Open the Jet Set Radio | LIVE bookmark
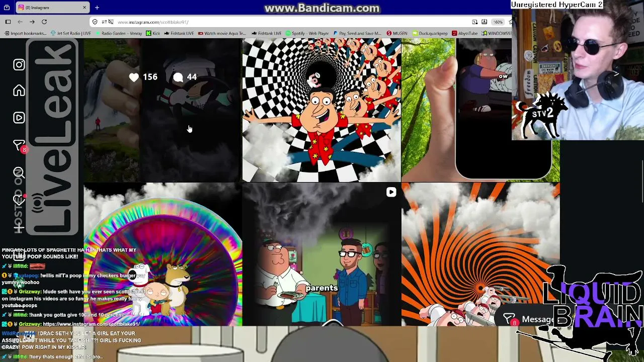Viewport: 644px width, 362px height. coord(71,33)
